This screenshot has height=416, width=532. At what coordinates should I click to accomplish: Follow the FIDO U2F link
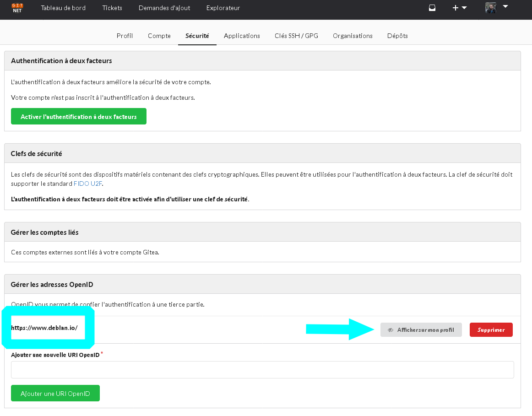pos(88,184)
